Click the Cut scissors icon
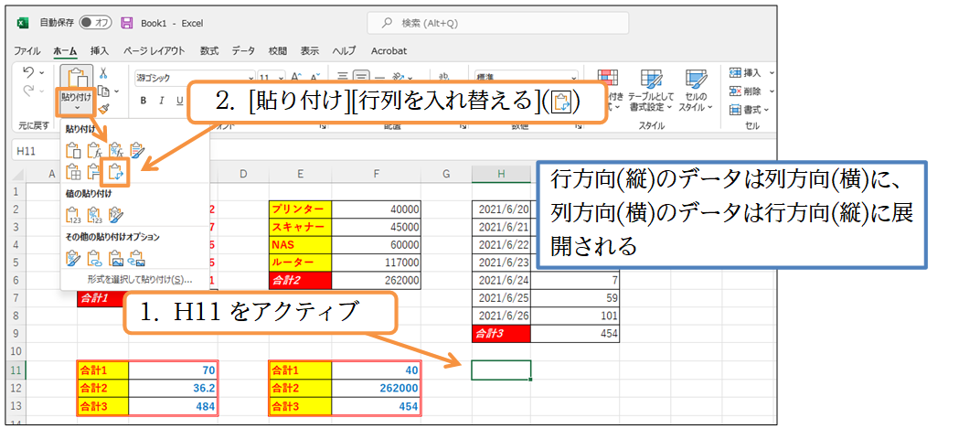The height and width of the screenshot is (429, 980). [x=103, y=73]
